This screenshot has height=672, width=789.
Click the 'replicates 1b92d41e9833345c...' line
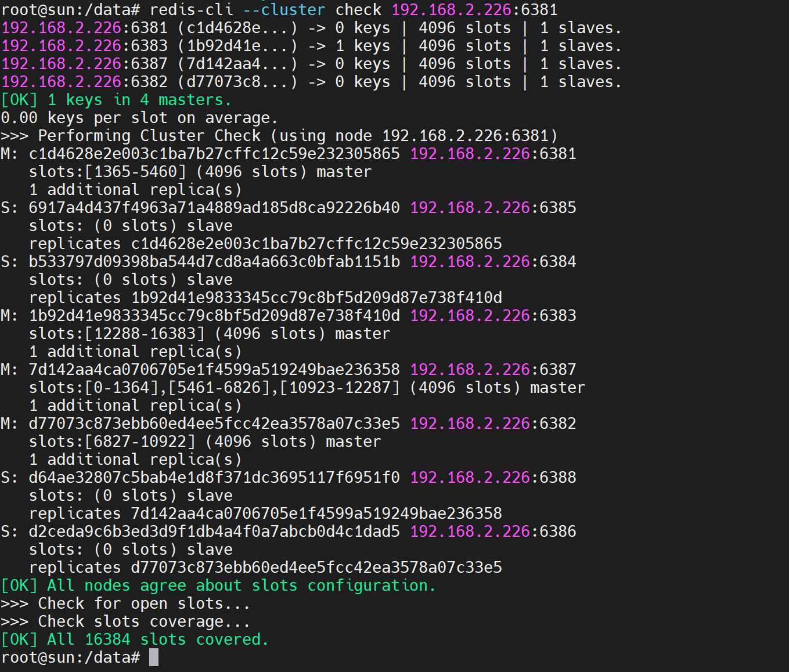tap(265, 298)
